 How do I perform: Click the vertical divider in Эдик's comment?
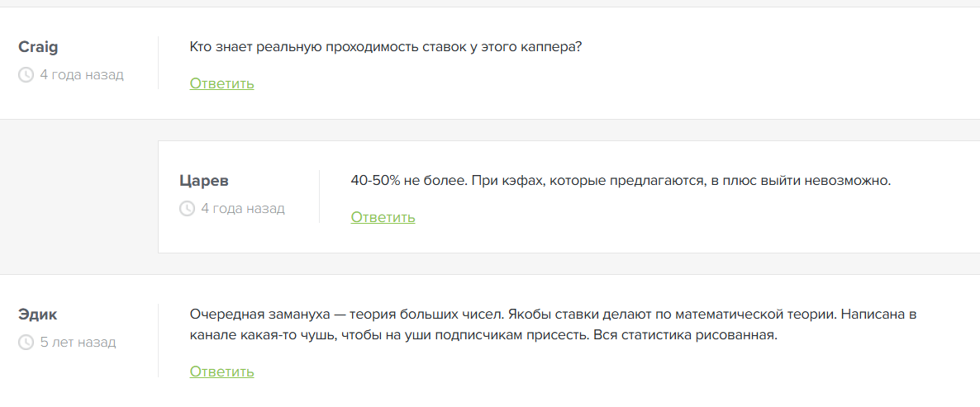(x=158, y=340)
